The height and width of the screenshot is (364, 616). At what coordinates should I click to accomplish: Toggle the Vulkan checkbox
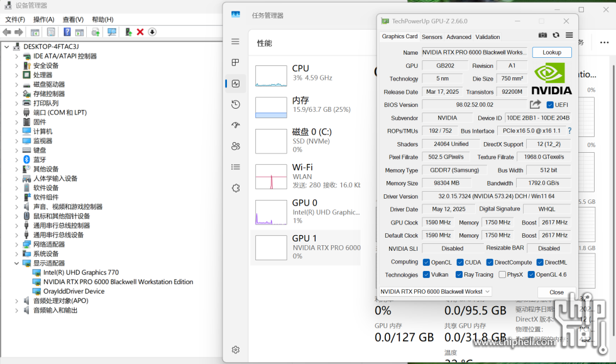pyautogui.click(x=426, y=274)
